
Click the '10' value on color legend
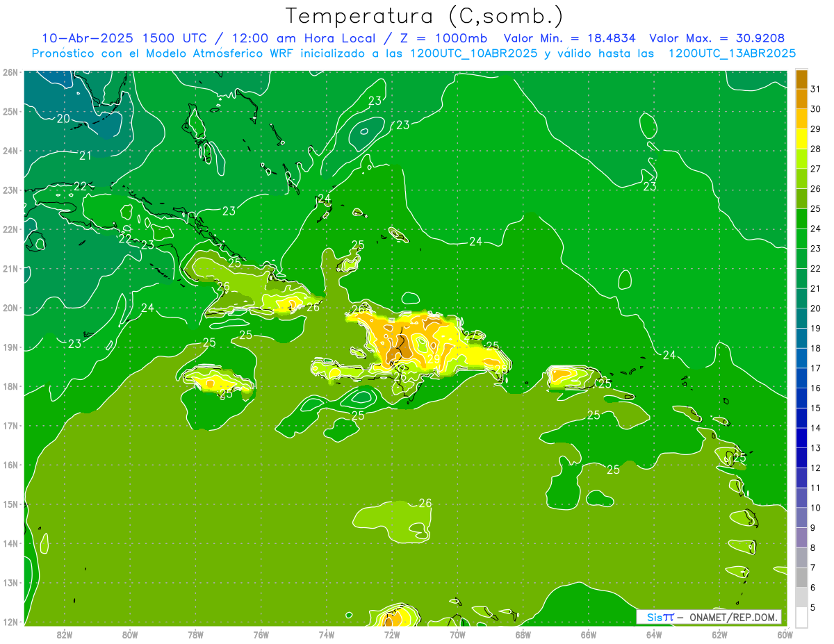pos(816,508)
